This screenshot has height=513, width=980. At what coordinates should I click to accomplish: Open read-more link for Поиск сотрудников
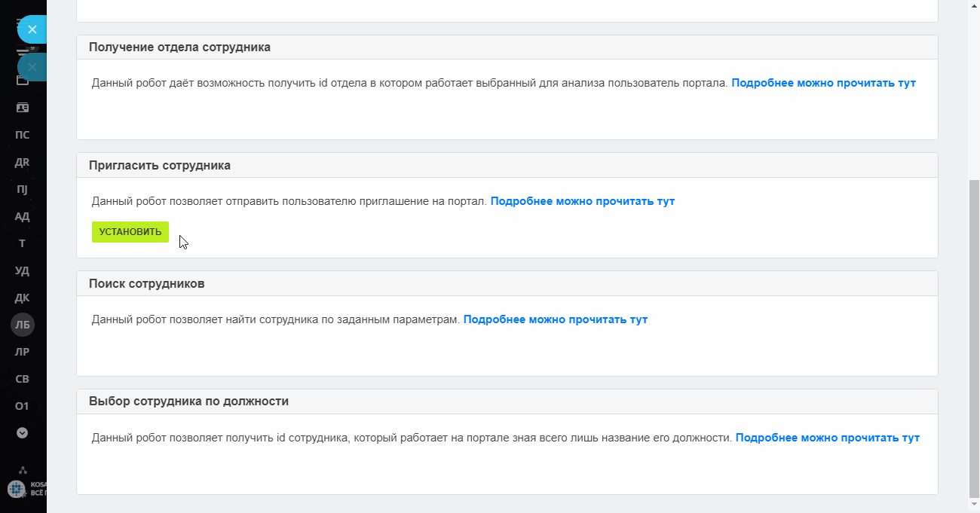coord(556,319)
